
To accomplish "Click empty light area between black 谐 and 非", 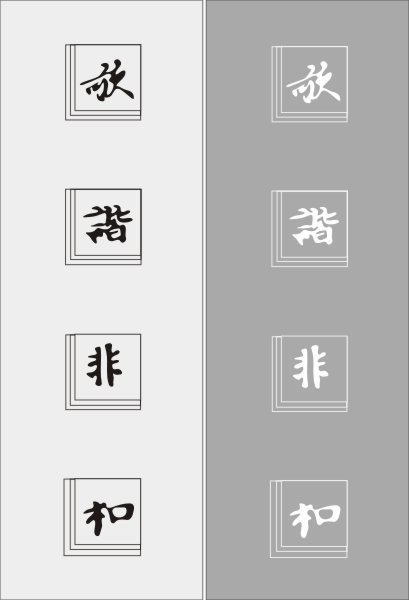I will [x=103, y=299].
